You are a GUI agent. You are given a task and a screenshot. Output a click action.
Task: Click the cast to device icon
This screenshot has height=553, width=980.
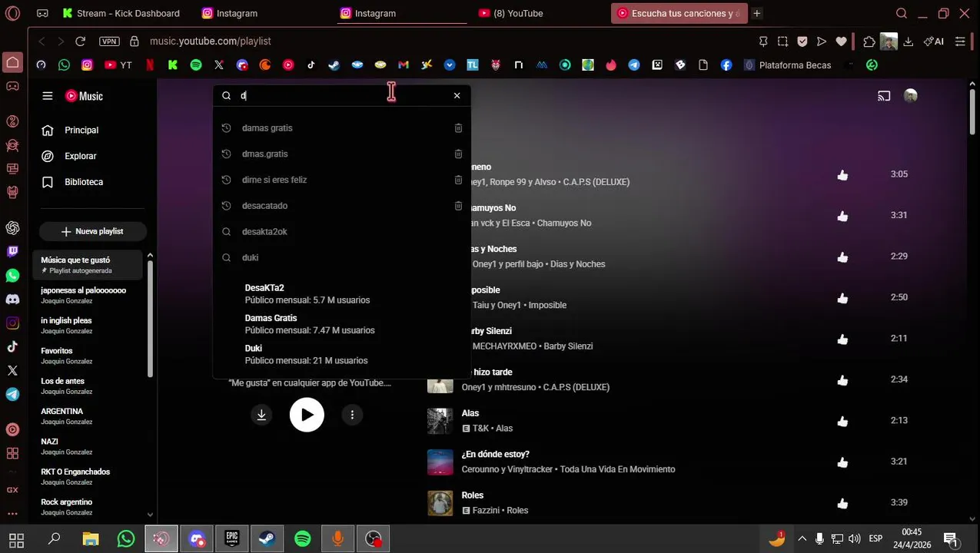click(x=884, y=96)
